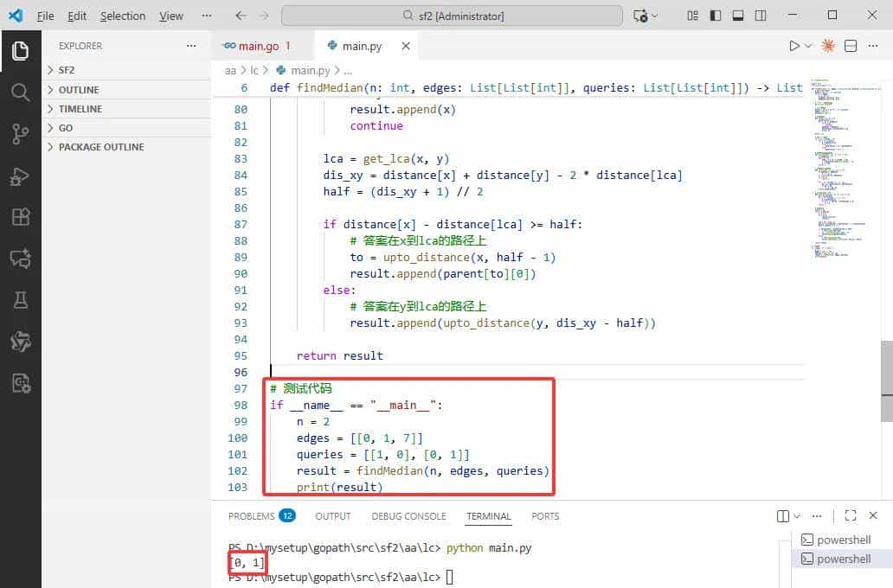This screenshot has width=893, height=588.
Task: Close the bottom terminal panel
Action: [x=873, y=515]
